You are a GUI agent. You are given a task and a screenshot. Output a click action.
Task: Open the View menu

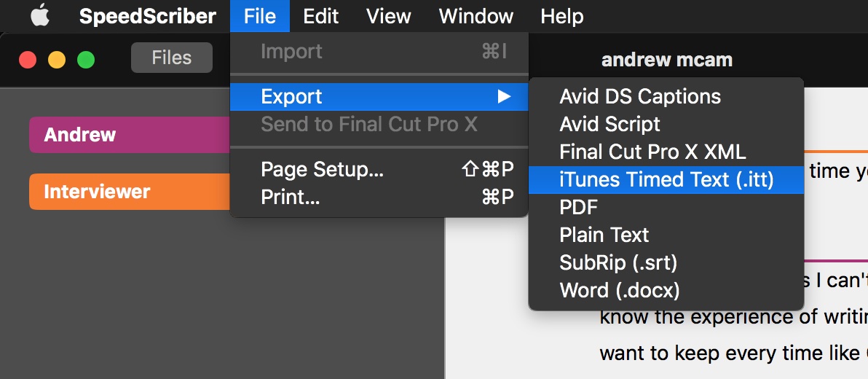tap(388, 16)
